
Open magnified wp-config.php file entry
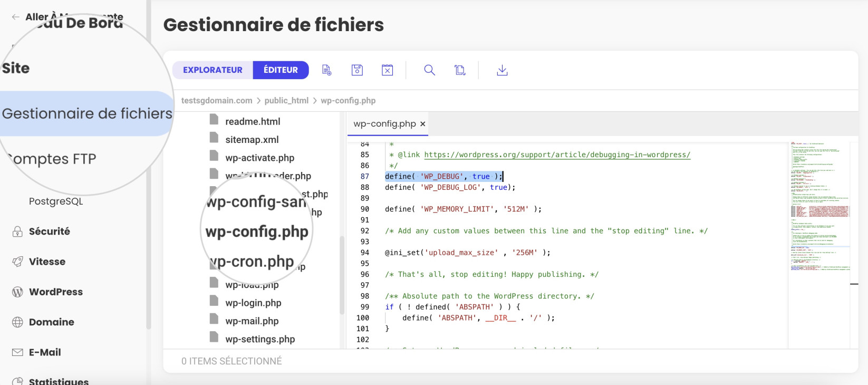[257, 232]
